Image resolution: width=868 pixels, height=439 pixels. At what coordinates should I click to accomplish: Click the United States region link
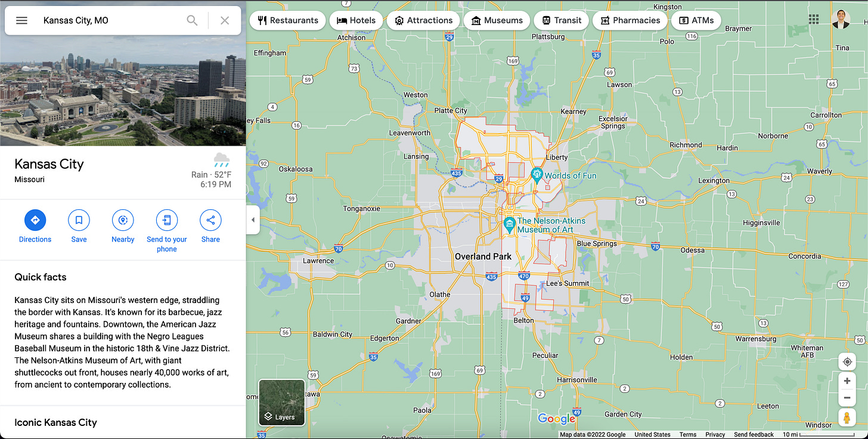(652, 435)
